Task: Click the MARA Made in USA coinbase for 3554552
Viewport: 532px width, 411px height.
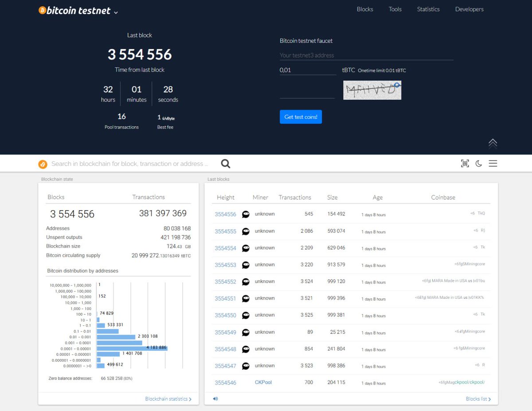Action: 454,281
